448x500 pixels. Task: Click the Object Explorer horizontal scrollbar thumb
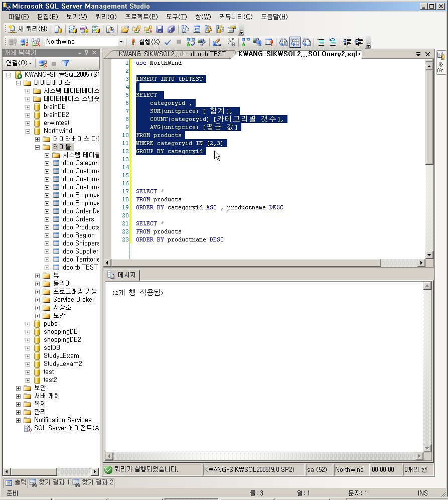34,471
